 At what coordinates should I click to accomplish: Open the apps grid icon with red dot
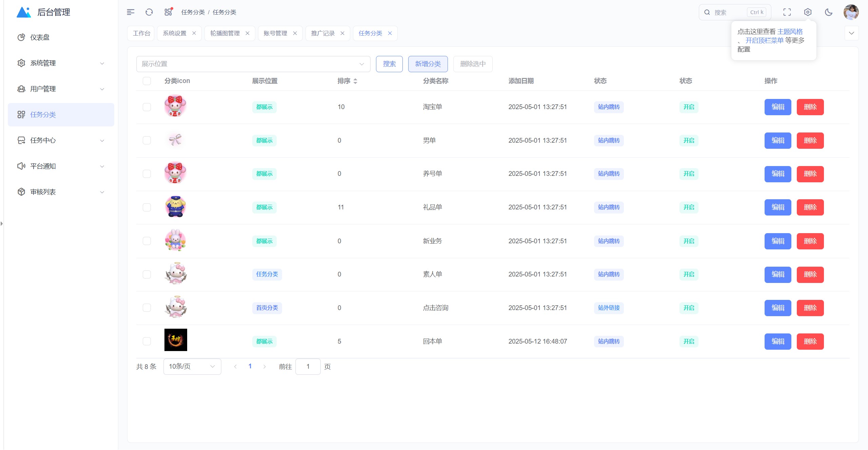(x=168, y=12)
